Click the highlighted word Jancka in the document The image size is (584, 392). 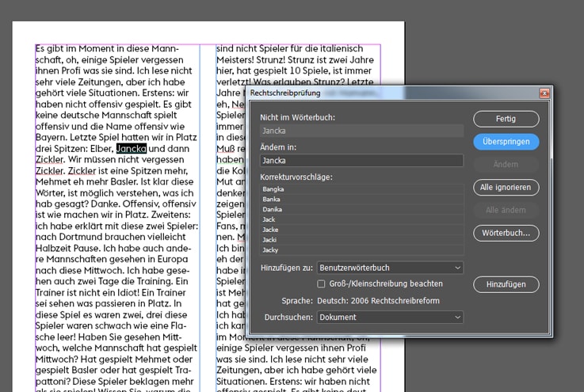131,148
